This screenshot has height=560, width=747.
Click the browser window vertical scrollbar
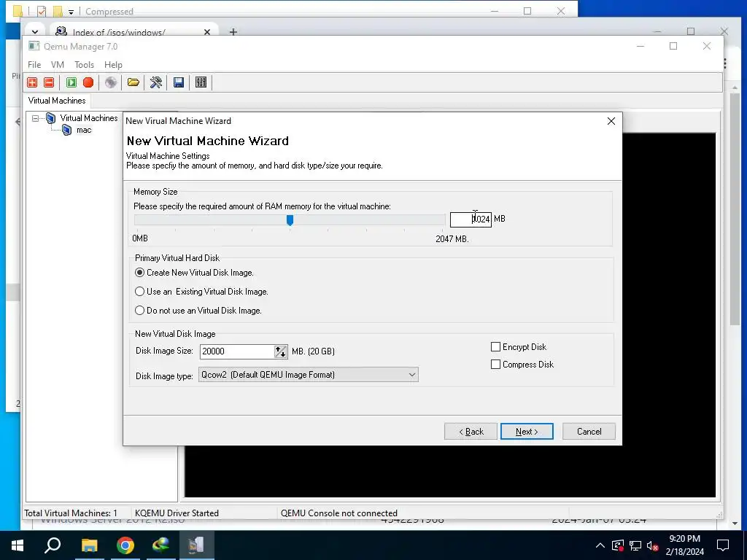[735, 209]
